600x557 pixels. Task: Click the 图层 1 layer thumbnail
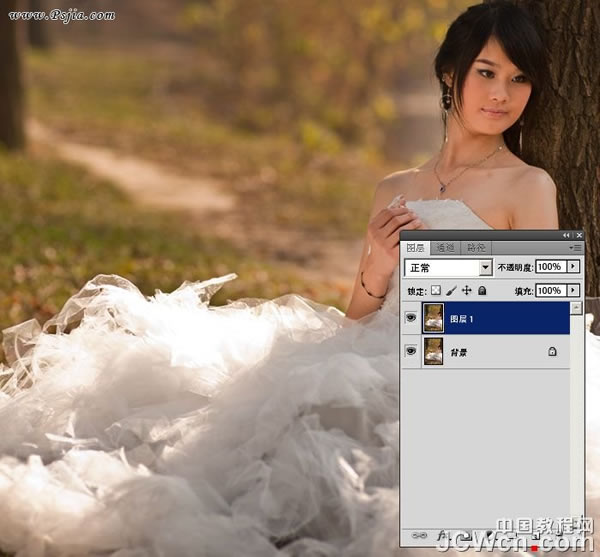pyautogui.click(x=433, y=318)
